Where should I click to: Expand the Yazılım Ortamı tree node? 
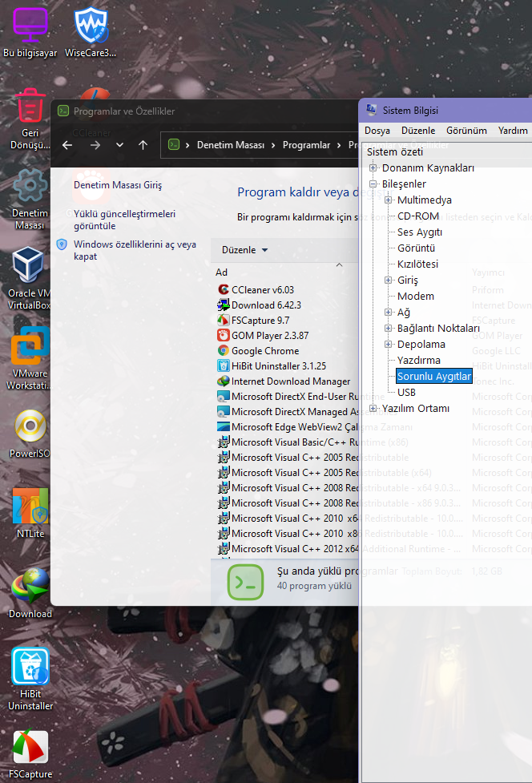[373, 409]
